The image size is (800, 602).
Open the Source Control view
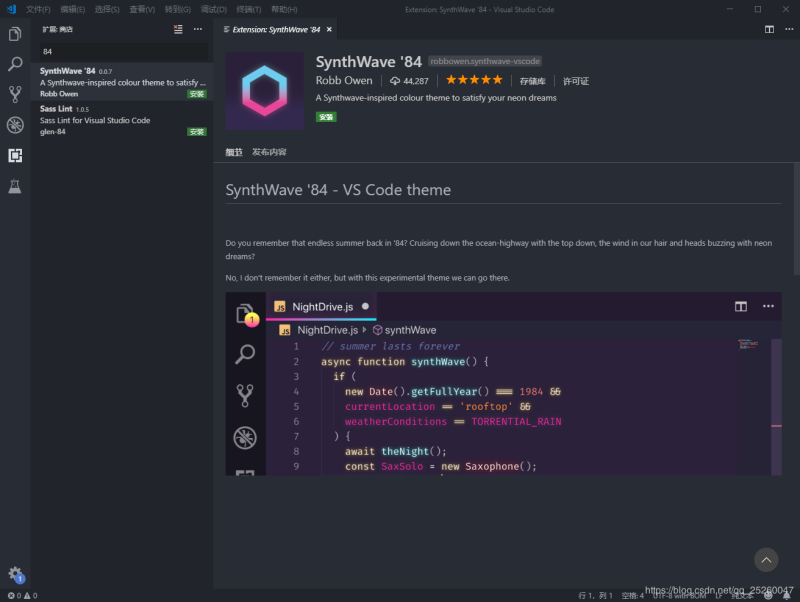tap(15, 94)
